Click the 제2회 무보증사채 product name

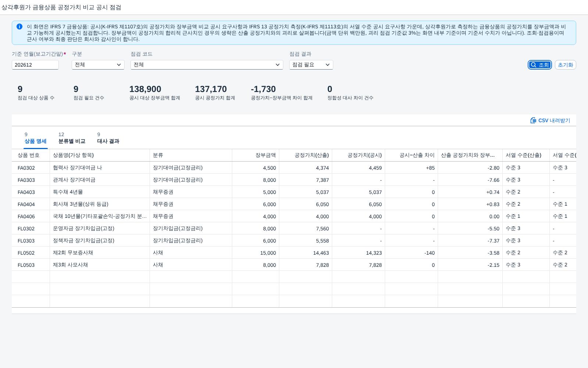(x=73, y=253)
